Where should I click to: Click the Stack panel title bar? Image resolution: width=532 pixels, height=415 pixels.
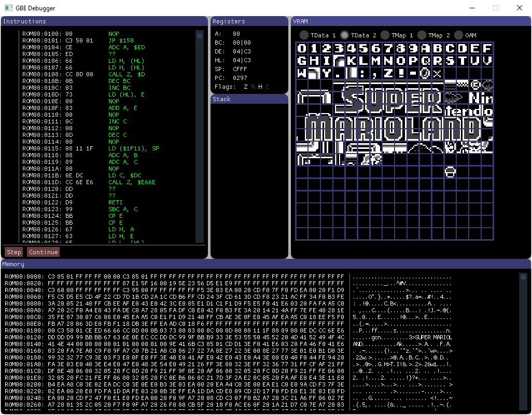[x=249, y=99]
